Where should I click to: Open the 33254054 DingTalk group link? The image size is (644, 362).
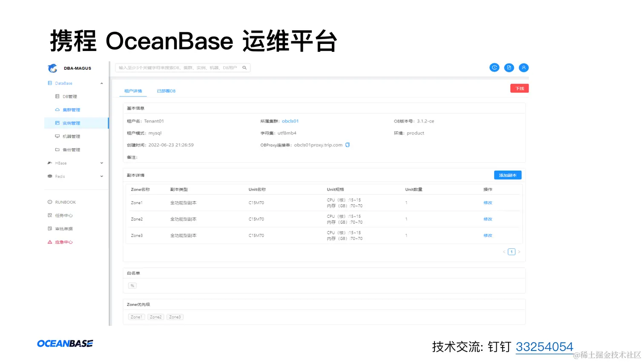pyautogui.click(x=544, y=347)
